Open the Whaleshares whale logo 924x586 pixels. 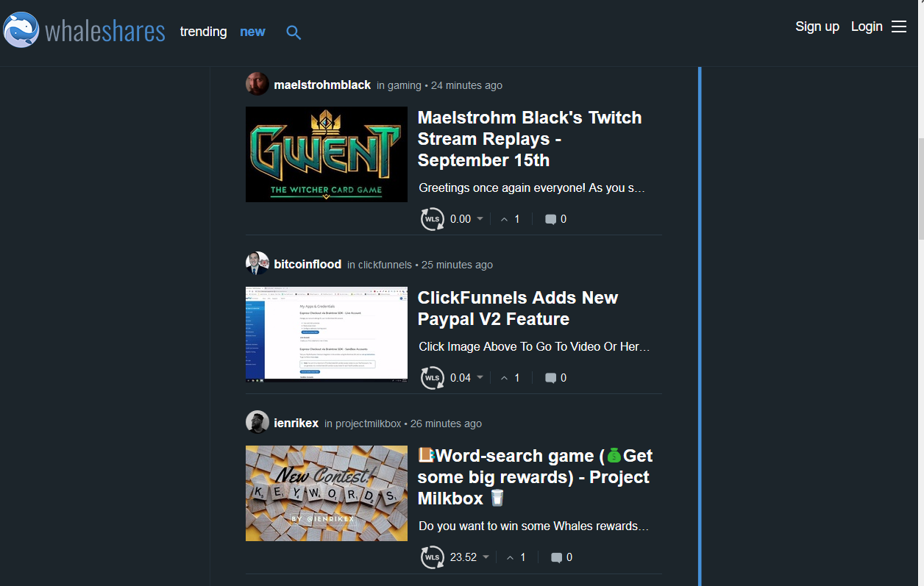click(21, 30)
